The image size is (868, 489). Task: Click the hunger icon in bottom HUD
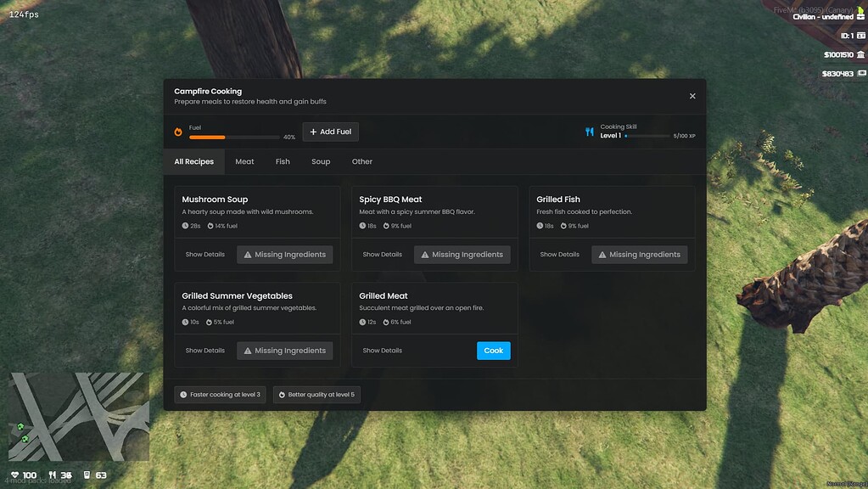coord(53,475)
